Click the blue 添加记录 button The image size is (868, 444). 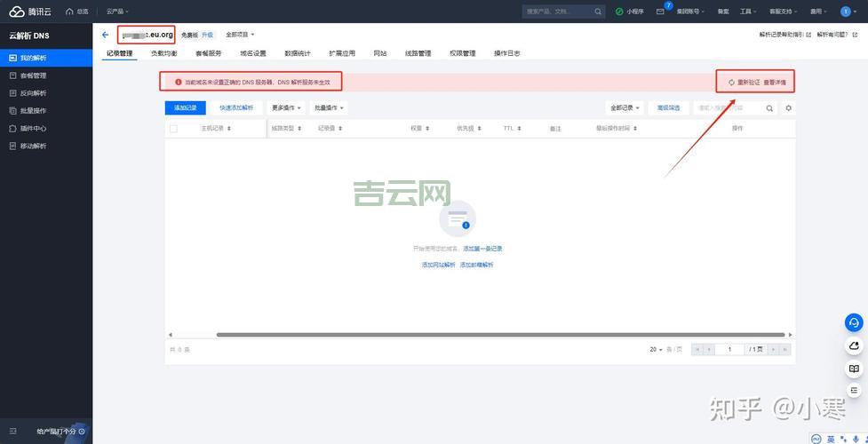pyautogui.click(x=186, y=108)
